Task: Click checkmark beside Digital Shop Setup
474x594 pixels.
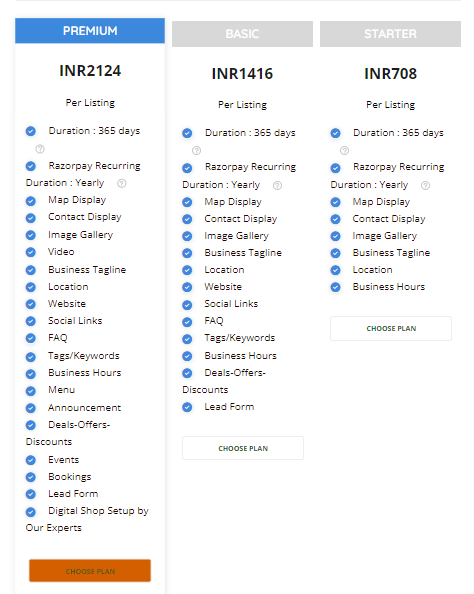Action: coord(31,512)
